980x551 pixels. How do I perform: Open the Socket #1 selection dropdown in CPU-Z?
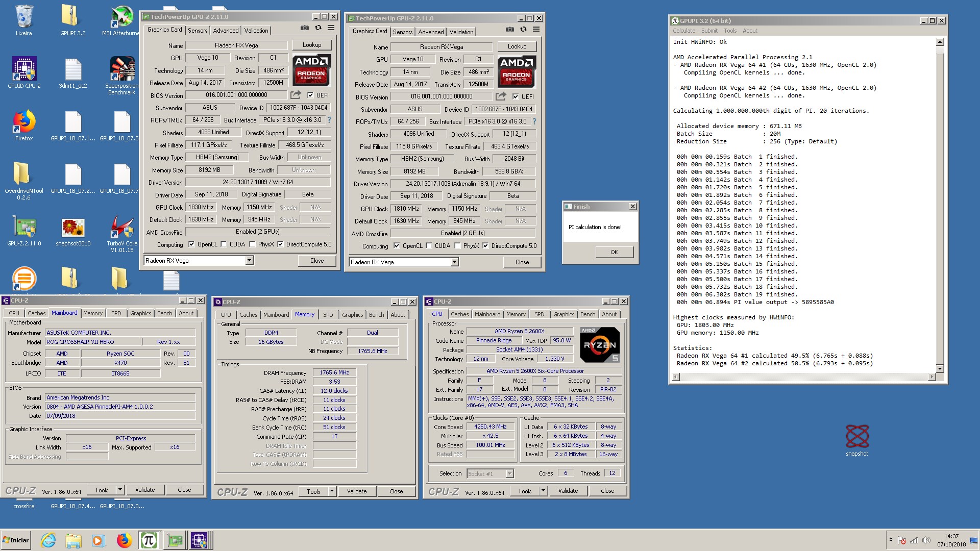point(491,474)
